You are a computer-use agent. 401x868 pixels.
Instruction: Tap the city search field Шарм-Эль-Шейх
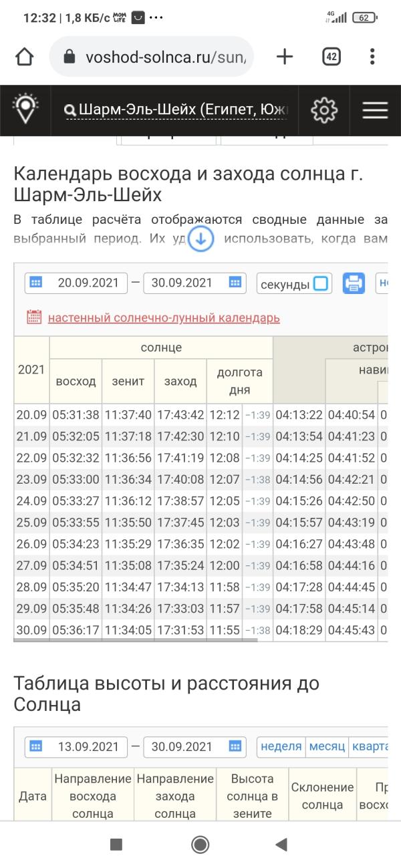[x=176, y=110]
